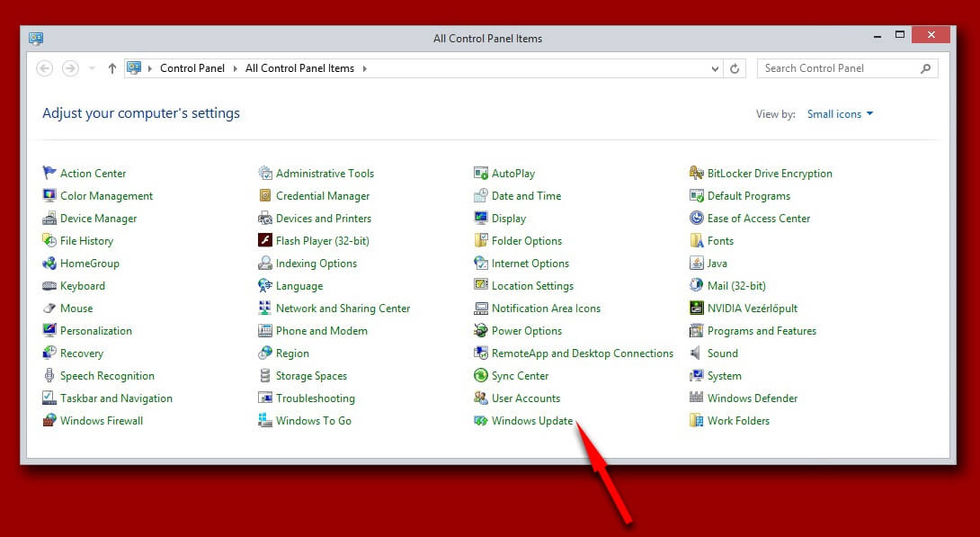The width and height of the screenshot is (980, 537).
Task: Click the window title bar Control Panel icon
Action: [36, 38]
